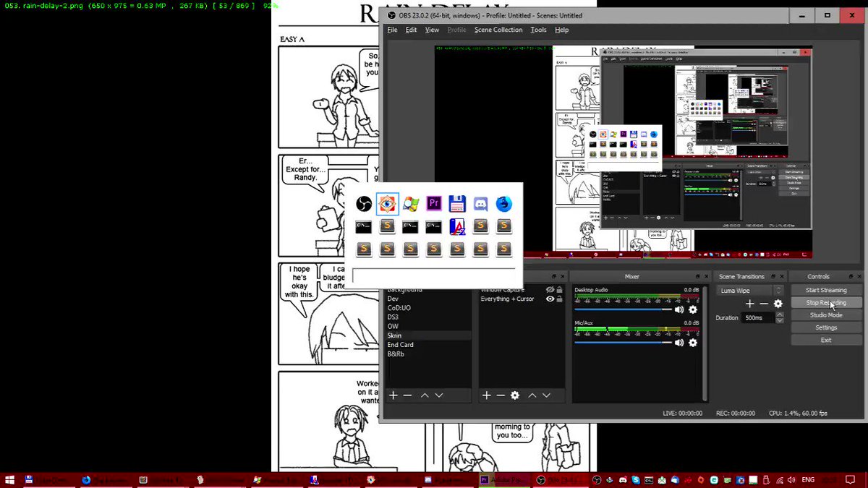The image size is (868, 488).
Task: Choose the Firefox icon in window switcher
Action: pos(504,204)
